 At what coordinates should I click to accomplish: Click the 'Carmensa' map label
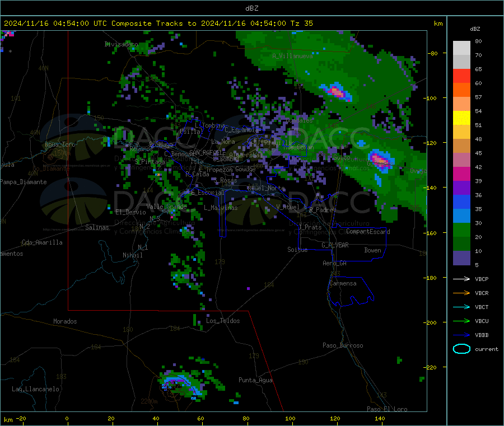pos(343,283)
